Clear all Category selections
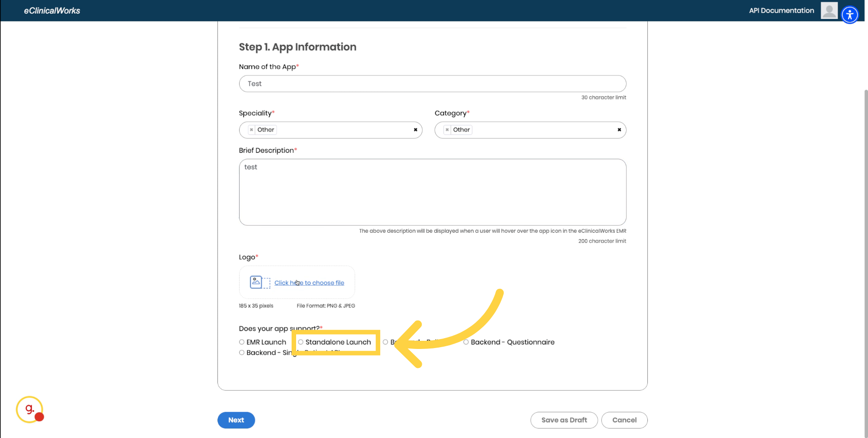 pyautogui.click(x=619, y=130)
